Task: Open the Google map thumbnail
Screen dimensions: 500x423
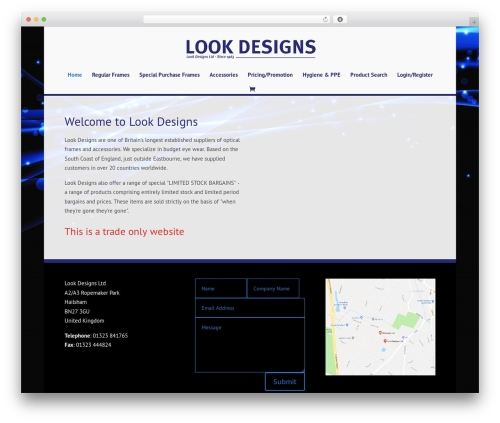Action: 380,327
